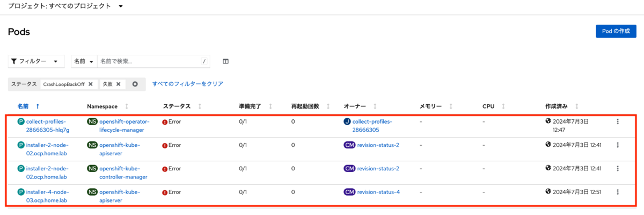Click the Pods page heading
Viewport: 644px width, 215px height.
pos(19,32)
